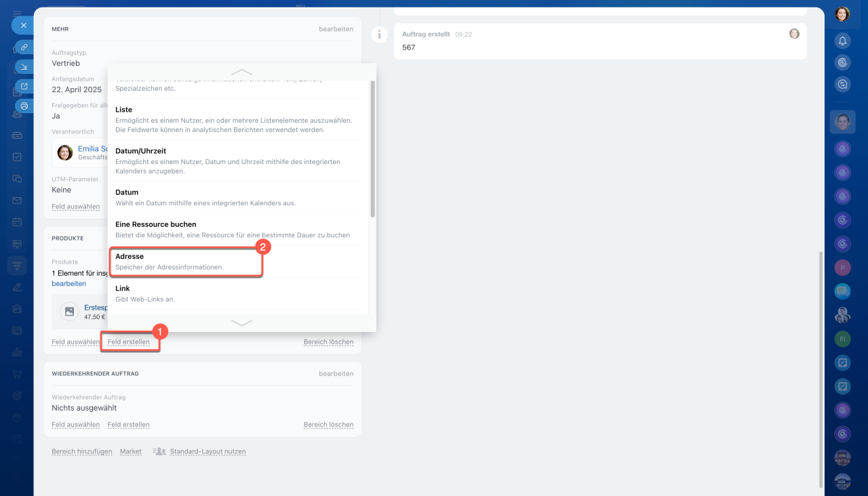
Task: Click the diagonal arrow minimize slider icon
Action: click(24, 66)
